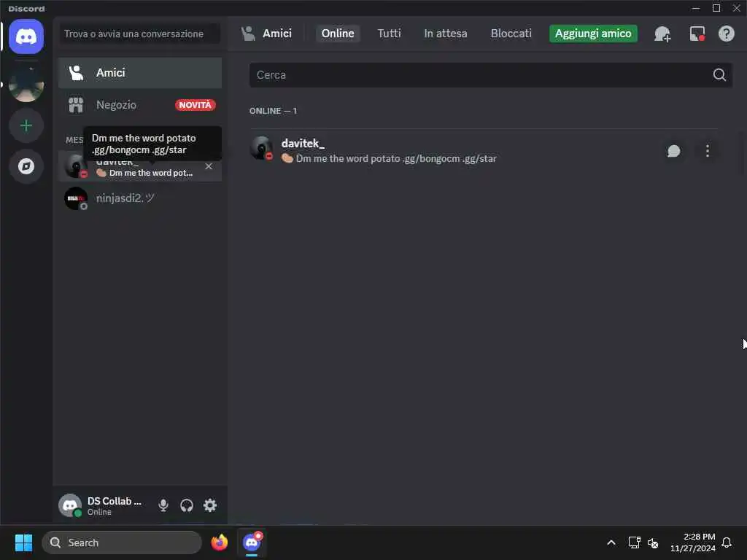Screen dimensions: 747x560
Task: Focus the Cerca friends search field
Action: point(491,75)
